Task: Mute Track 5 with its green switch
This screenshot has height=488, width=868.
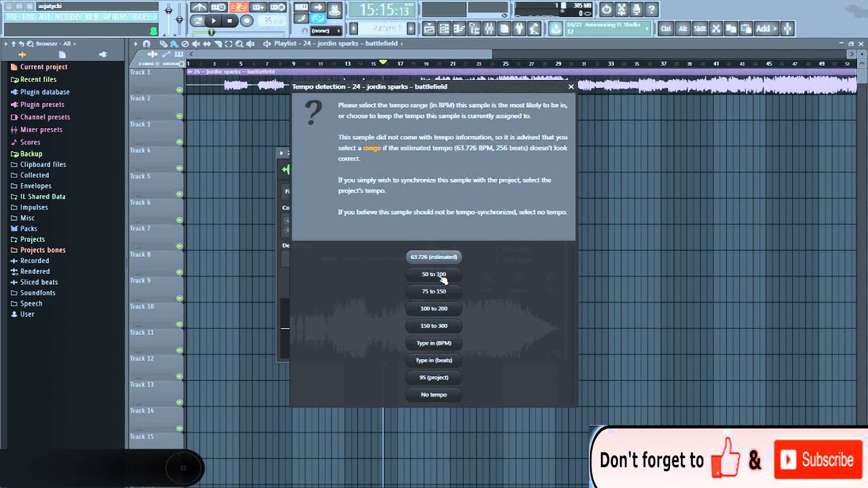Action: coord(180,195)
